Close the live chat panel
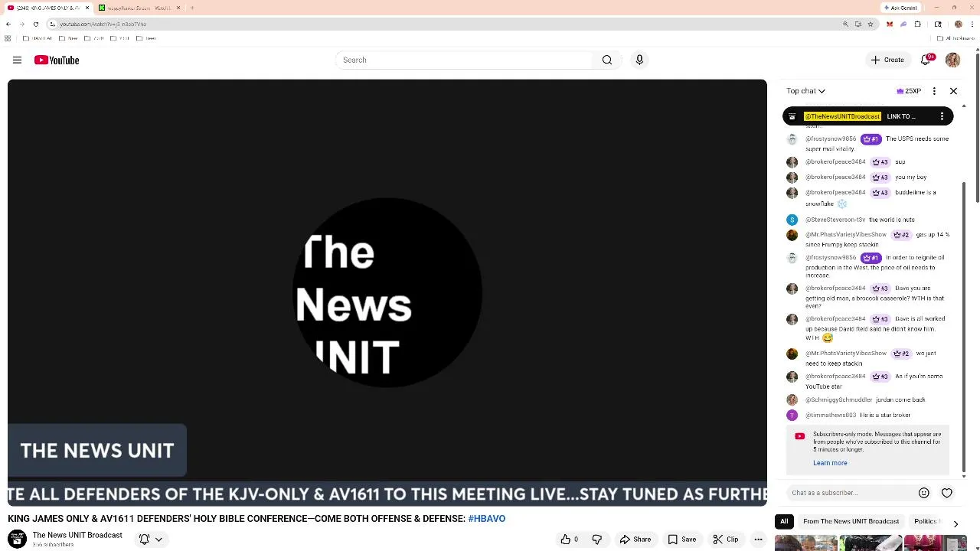 [953, 91]
